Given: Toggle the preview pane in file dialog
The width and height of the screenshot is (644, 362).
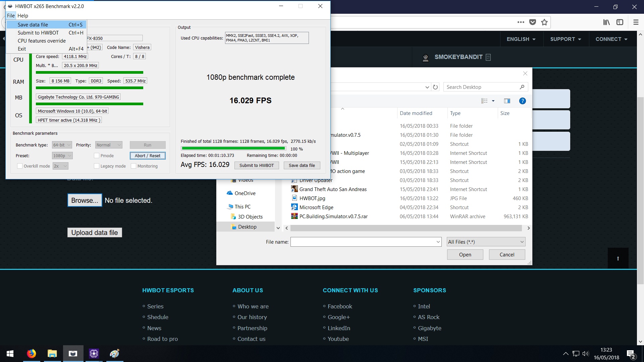Looking at the screenshot, I should click(x=507, y=101).
